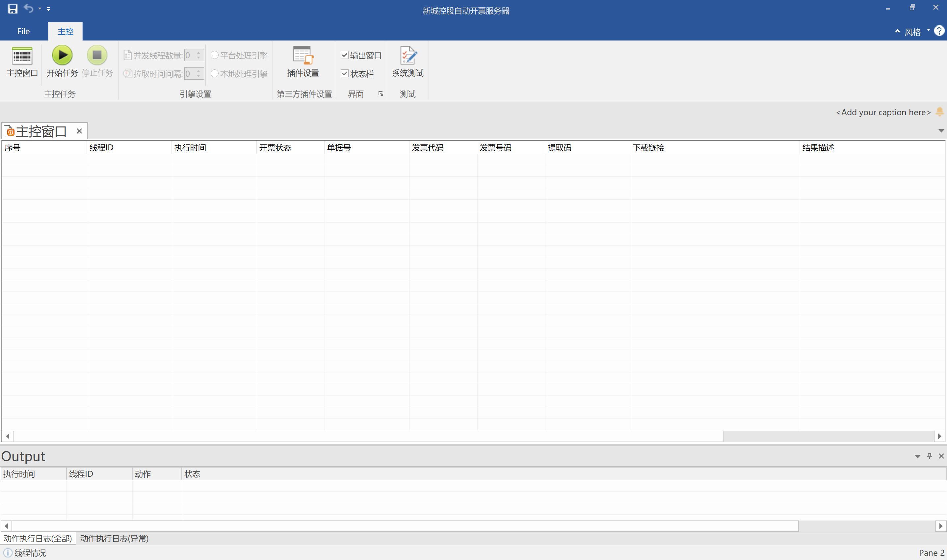
Task: Click the Add your caption here text
Action: [x=883, y=112]
